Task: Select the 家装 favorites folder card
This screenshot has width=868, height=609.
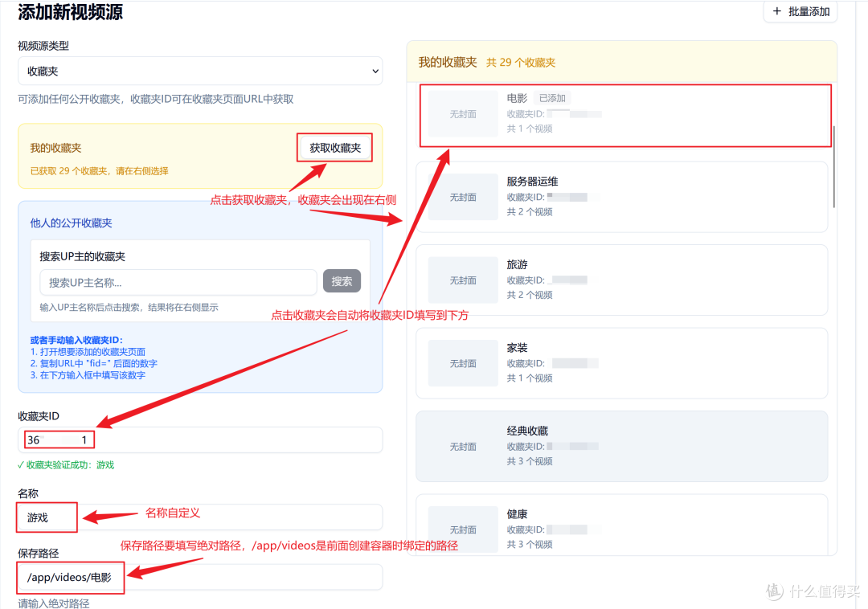Action: [621, 363]
